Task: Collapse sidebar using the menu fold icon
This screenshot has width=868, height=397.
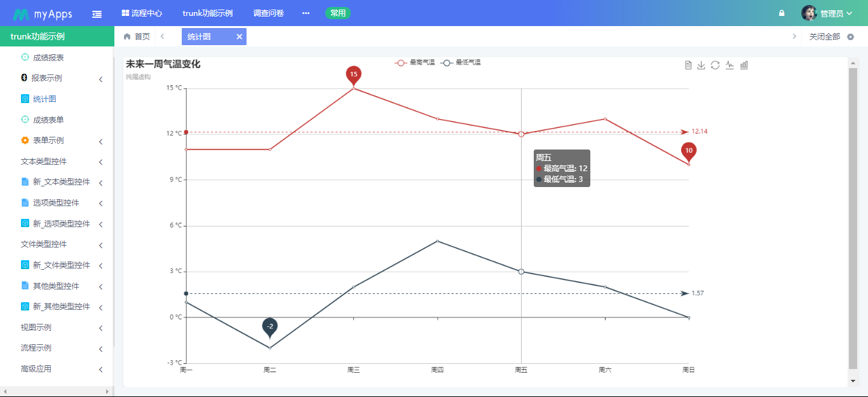Action: (x=97, y=13)
